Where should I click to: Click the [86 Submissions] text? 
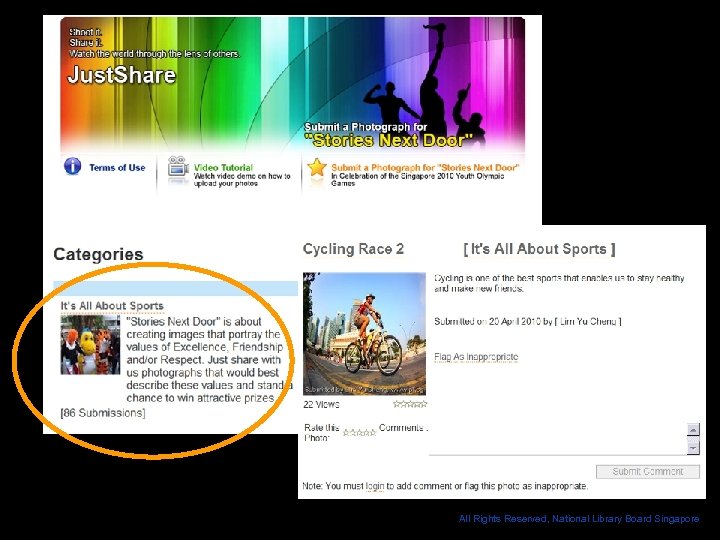point(103,413)
